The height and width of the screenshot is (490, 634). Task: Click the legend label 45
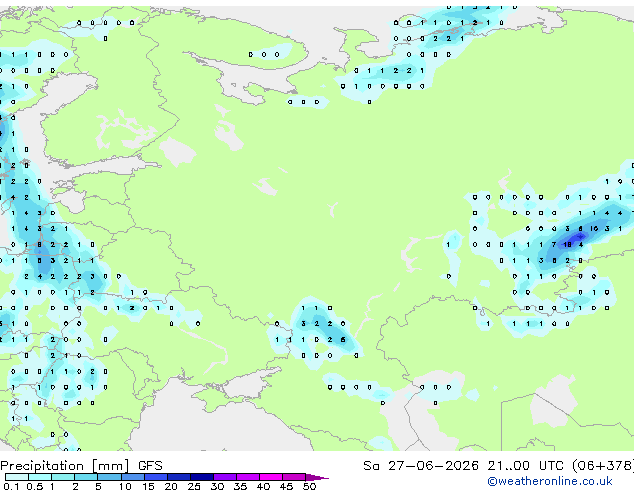pyautogui.click(x=286, y=486)
